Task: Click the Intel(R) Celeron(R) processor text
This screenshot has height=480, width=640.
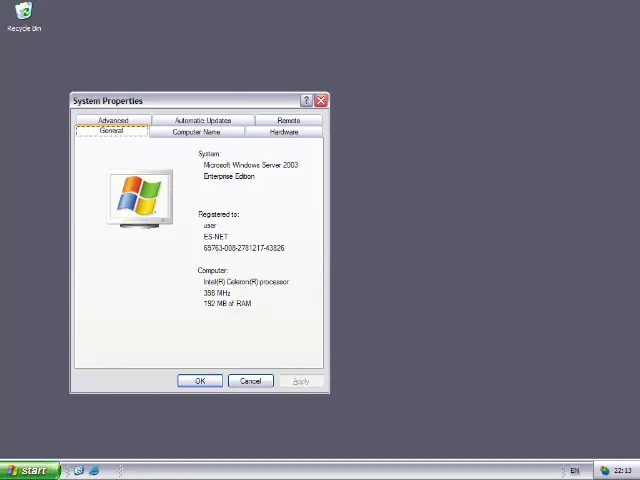Action: (246, 282)
